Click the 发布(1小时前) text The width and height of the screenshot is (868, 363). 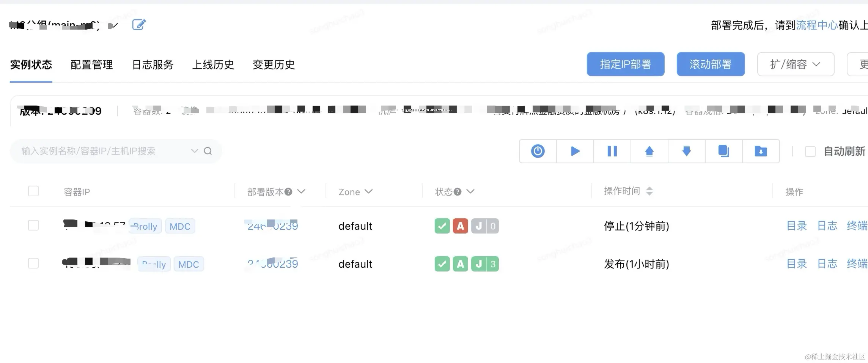(x=636, y=264)
